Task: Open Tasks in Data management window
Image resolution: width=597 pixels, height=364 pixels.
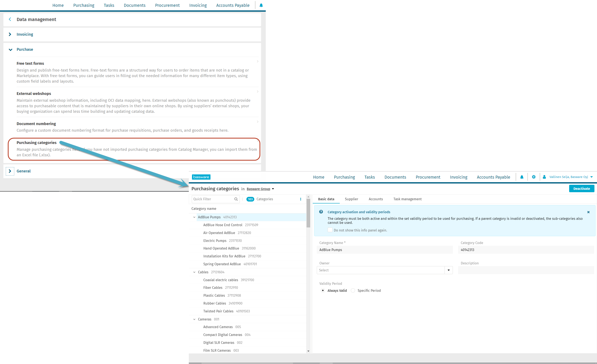Action: [x=109, y=5]
